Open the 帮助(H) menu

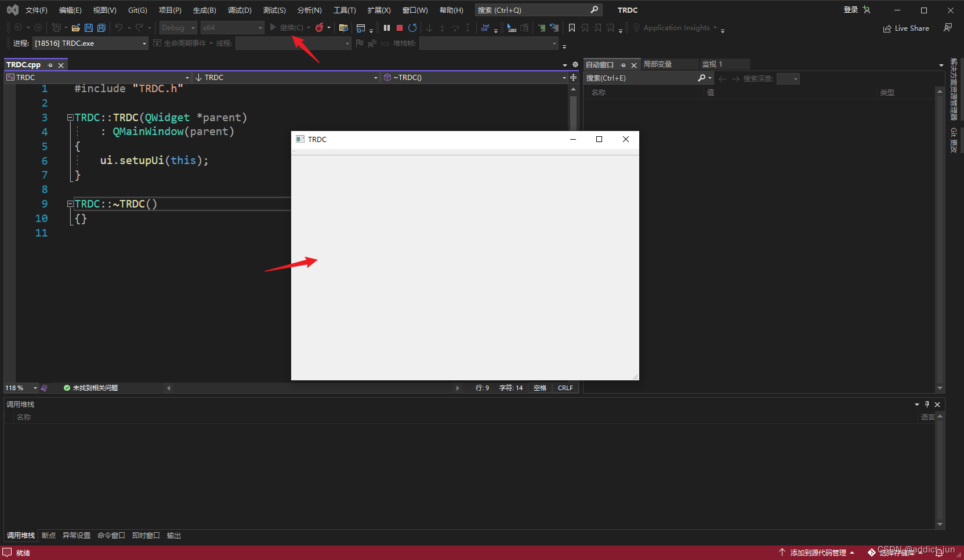pos(451,10)
